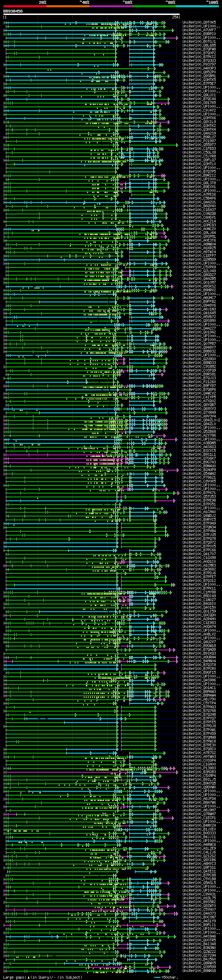
Task: Select hit UniRef100_B9RPC0
Action: [199, 34]
